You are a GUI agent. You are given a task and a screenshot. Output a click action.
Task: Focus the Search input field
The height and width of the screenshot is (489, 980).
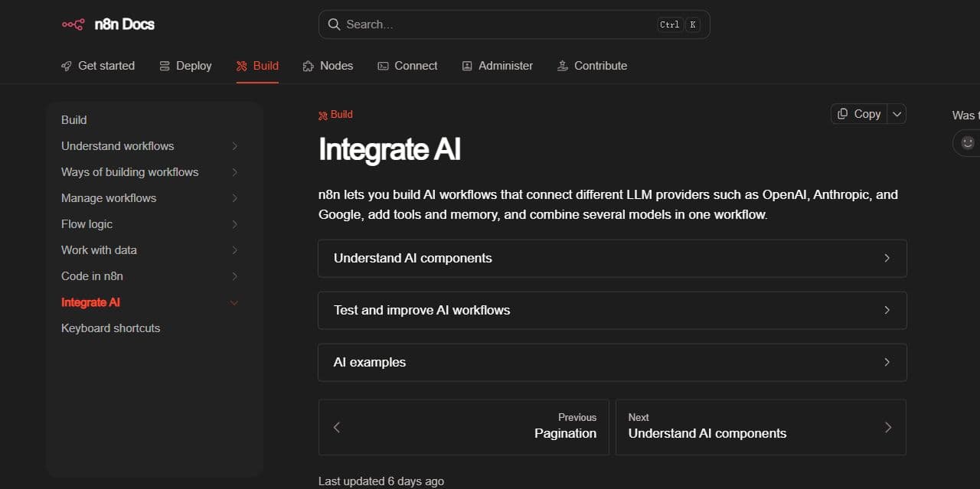tap(514, 24)
